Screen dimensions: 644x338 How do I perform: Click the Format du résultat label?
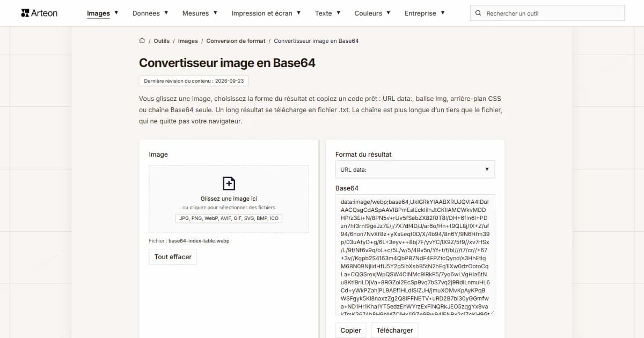click(363, 155)
